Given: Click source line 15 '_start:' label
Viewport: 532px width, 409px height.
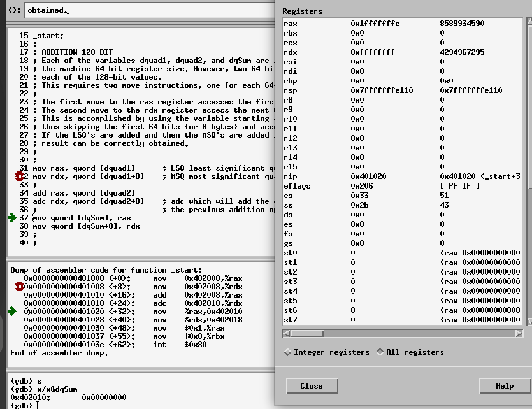Looking at the screenshot, I should [48, 36].
